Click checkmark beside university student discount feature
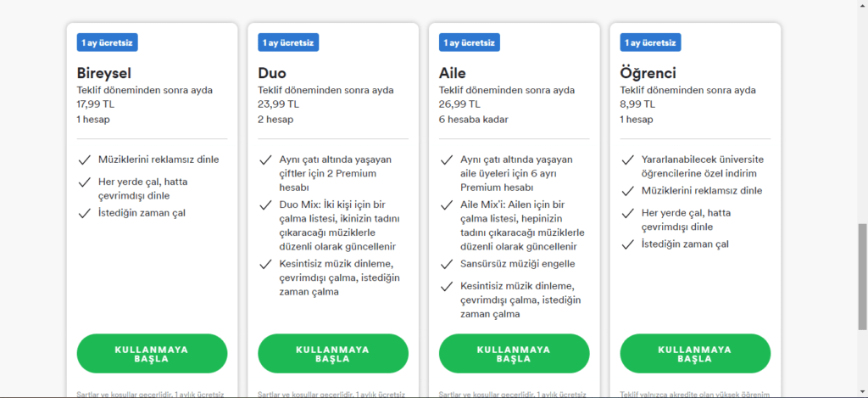This screenshot has width=868, height=398. pyautogui.click(x=627, y=160)
